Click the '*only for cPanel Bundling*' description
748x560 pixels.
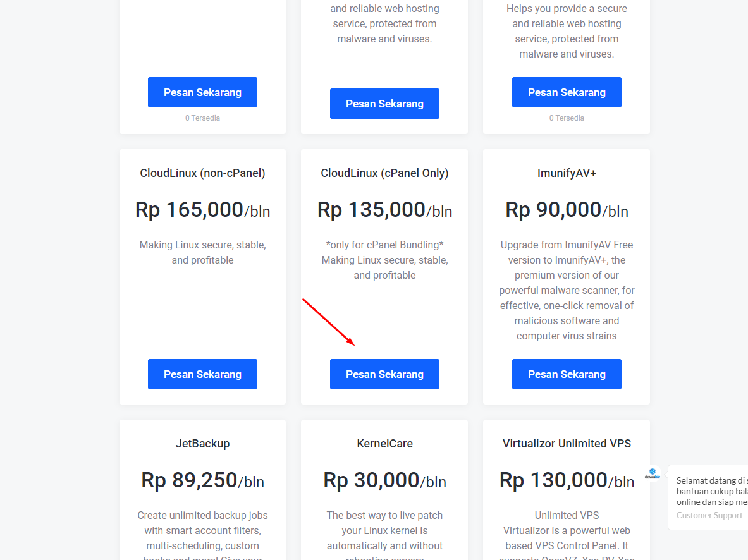tap(384, 245)
